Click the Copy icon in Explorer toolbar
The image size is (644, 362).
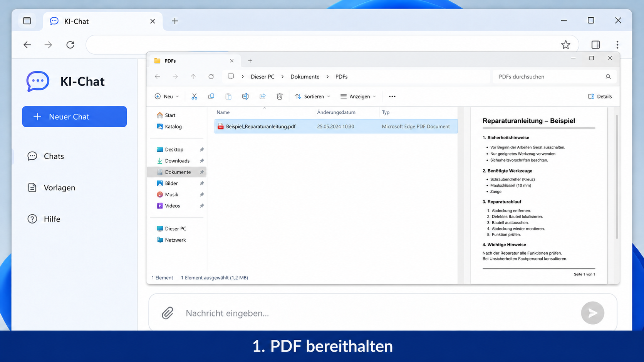tap(211, 97)
